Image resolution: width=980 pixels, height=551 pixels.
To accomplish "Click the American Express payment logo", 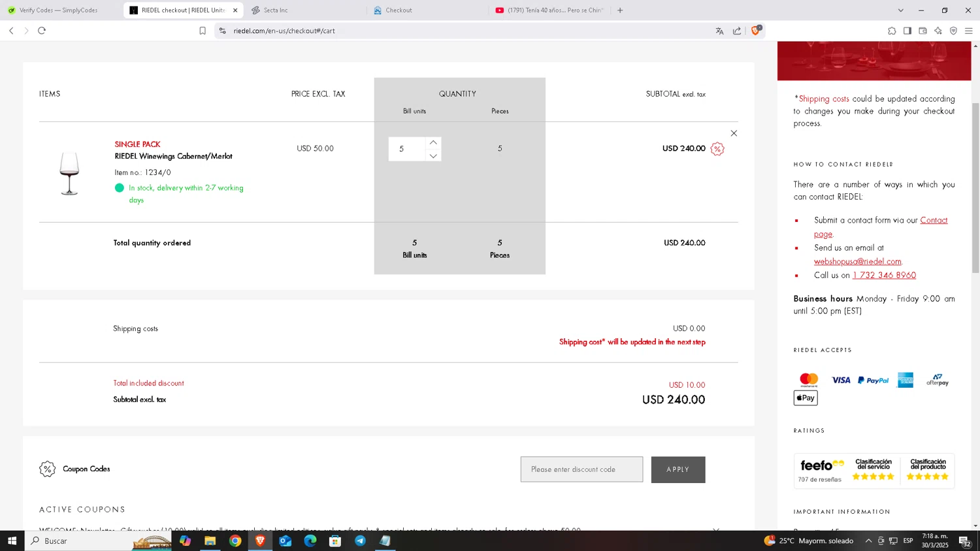I will pyautogui.click(x=906, y=380).
